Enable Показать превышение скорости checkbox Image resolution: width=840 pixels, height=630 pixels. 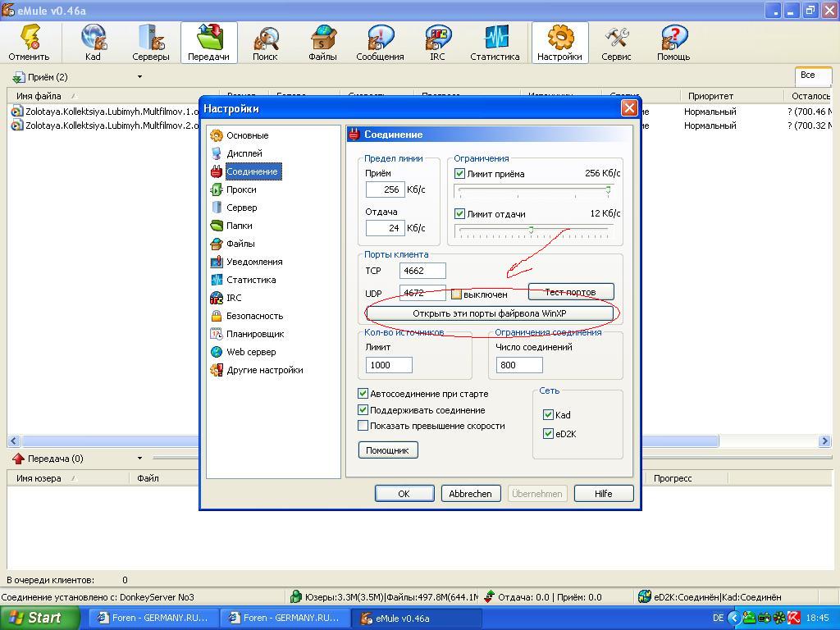(x=363, y=426)
